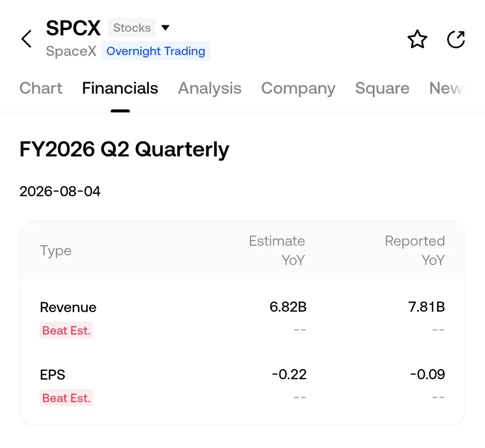Tap the SPCX ticker title
This screenshot has width=485, height=448.
point(73,28)
